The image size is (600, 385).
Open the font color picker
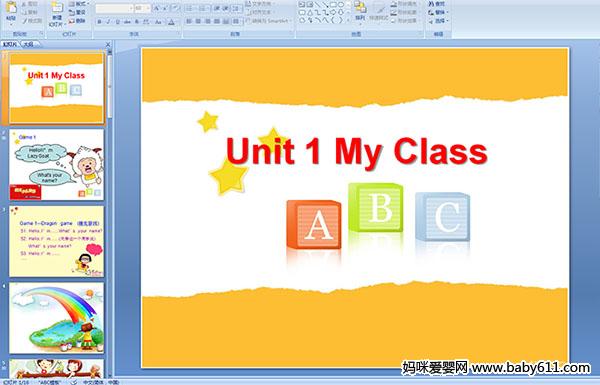click(x=172, y=22)
